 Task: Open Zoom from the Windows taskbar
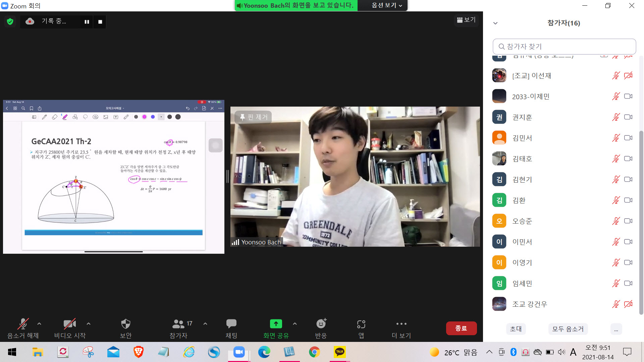coord(239,352)
